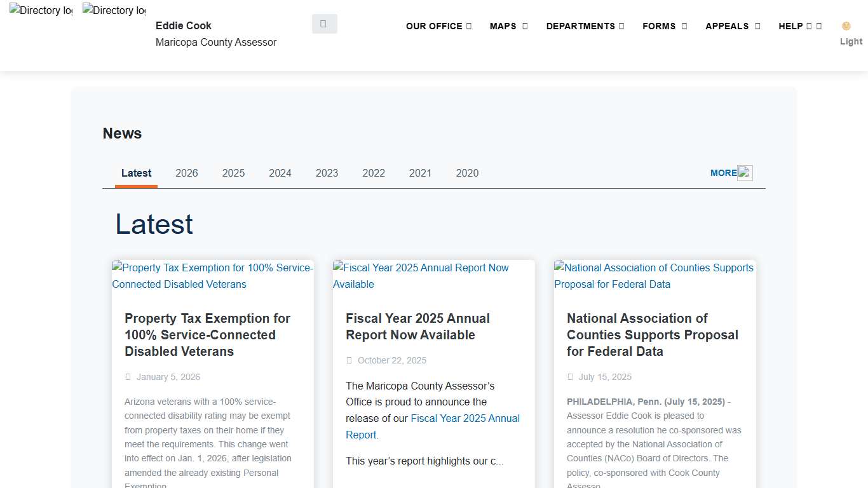Screen dimensions: 868x488
Task: Expand the DEPARTMENTS menu chevron
Action: click(x=620, y=26)
